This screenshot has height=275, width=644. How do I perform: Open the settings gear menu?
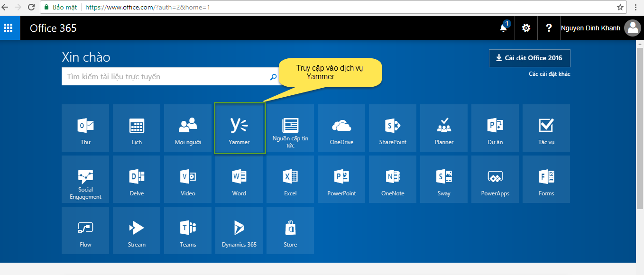click(x=526, y=28)
